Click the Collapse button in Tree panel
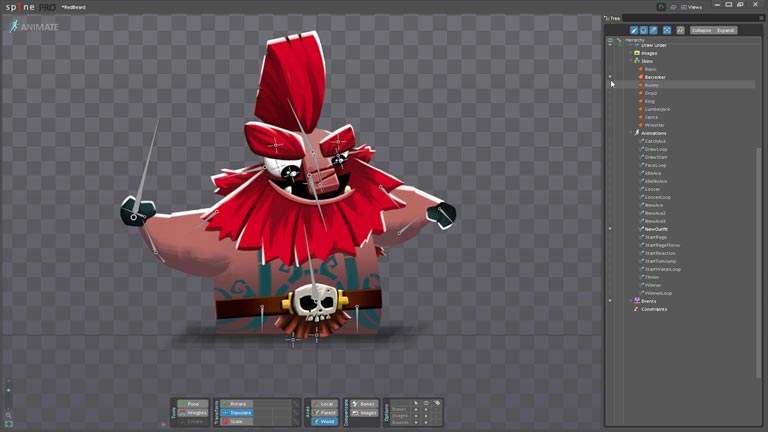Screen dimensions: 768x432 tap(701, 30)
